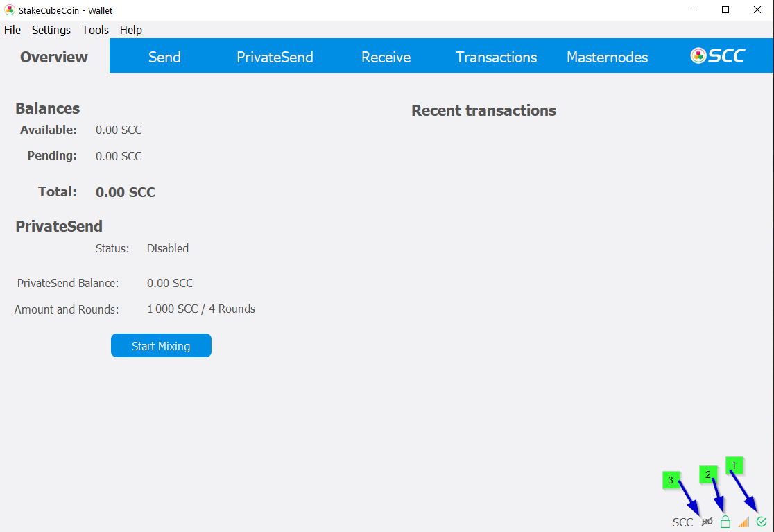Click the green wallet padlock icon
This screenshot has height=532, width=774.
[x=725, y=522]
